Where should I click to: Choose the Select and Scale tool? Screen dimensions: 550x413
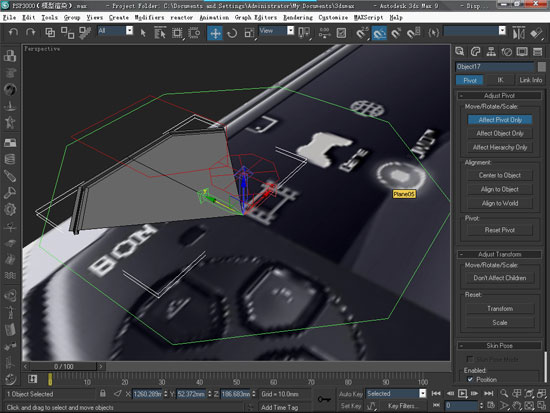coord(249,33)
